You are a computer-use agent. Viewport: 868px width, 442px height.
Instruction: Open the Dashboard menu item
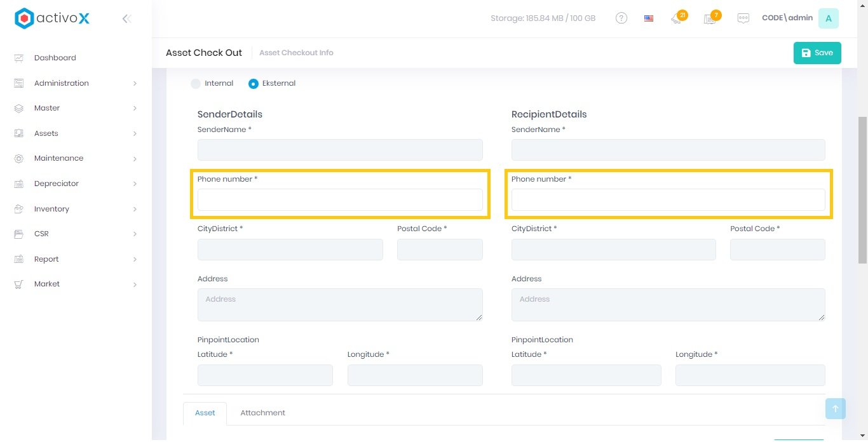pos(55,58)
